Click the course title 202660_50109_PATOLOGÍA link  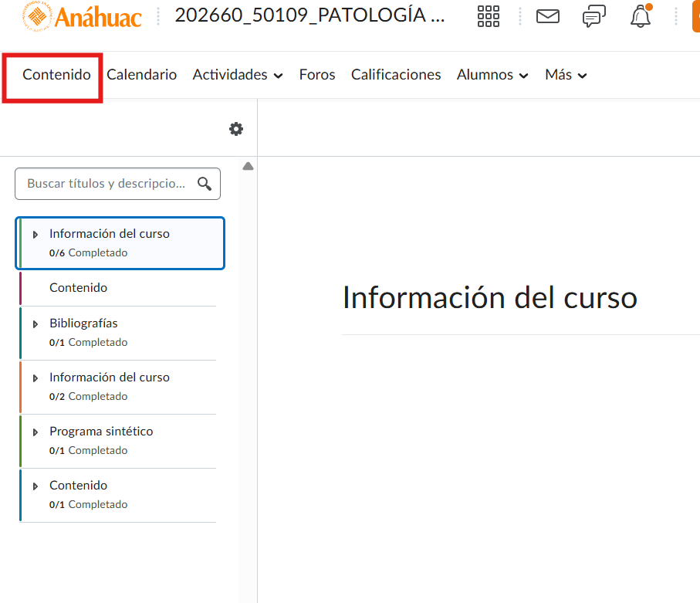(x=309, y=15)
